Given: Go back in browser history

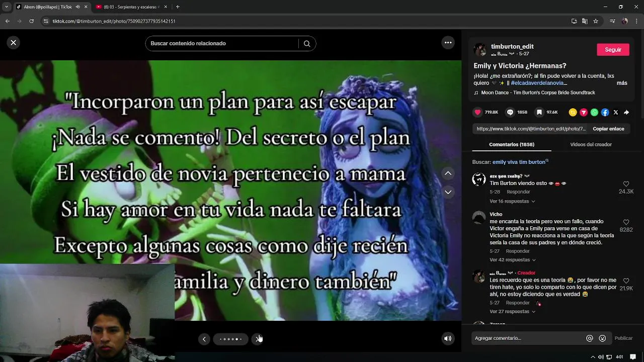Looking at the screenshot, I should coord(7,21).
